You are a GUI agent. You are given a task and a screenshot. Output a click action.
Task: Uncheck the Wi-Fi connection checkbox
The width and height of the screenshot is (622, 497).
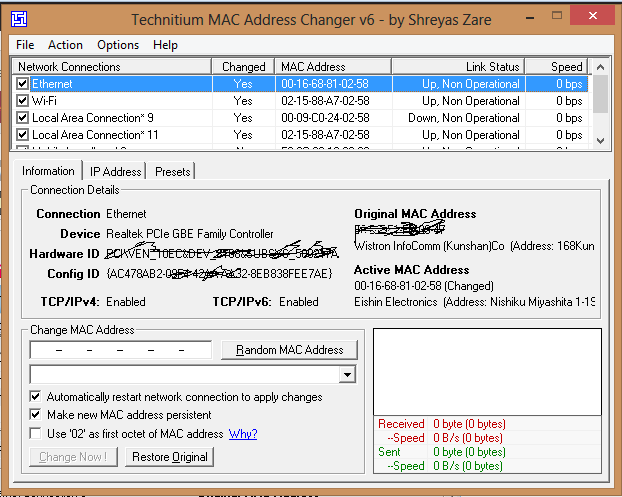pos(23,101)
